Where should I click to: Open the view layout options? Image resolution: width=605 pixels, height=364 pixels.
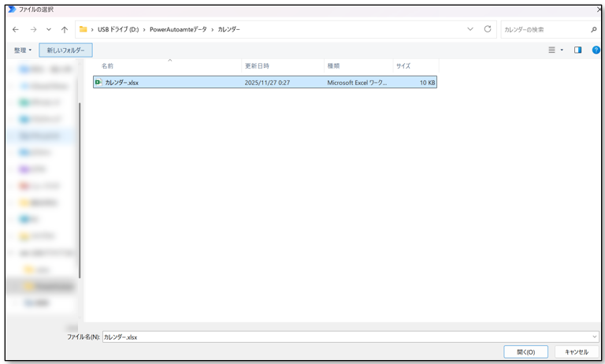[x=555, y=50]
